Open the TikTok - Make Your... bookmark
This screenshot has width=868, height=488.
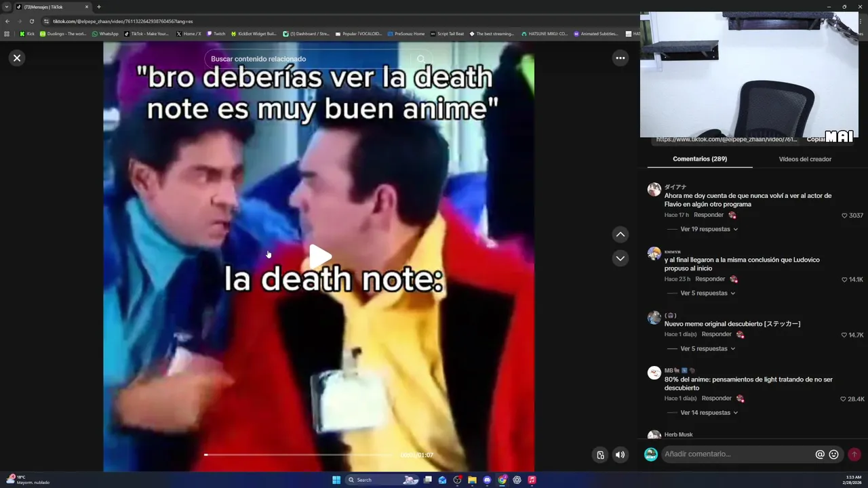146,33
